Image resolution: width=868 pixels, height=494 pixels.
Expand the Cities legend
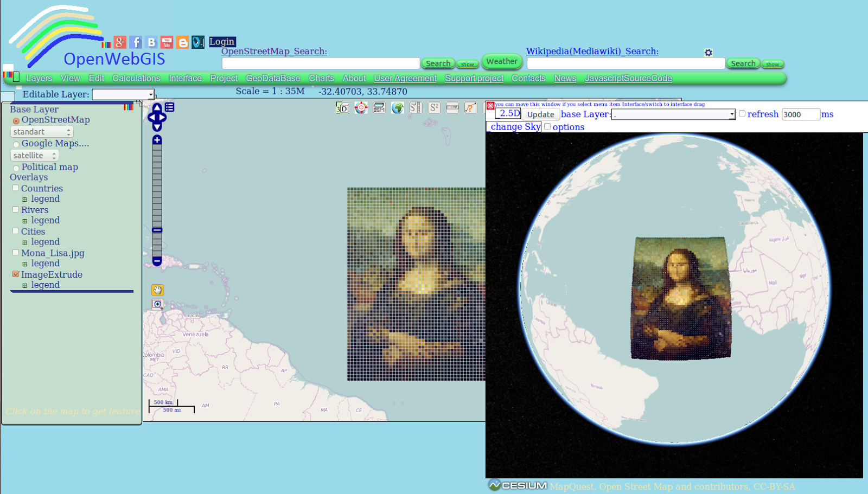pos(24,242)
